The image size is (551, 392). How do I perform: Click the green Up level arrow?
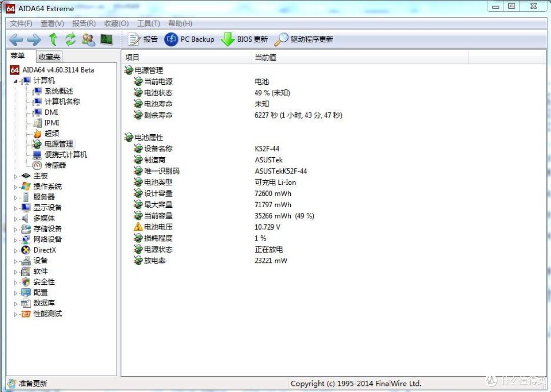point(53,39)
